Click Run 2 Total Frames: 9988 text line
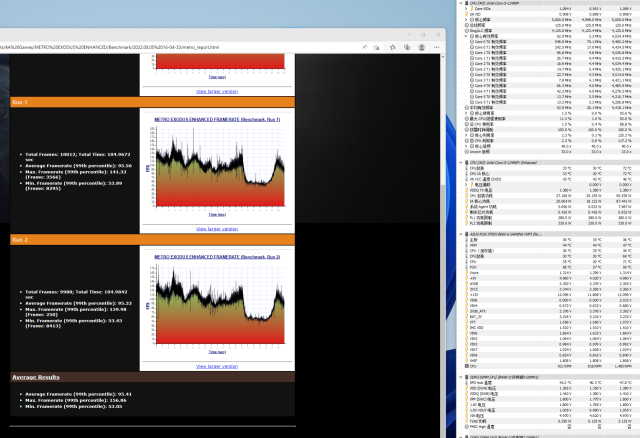Screen dimensions: 640x438 76,294
